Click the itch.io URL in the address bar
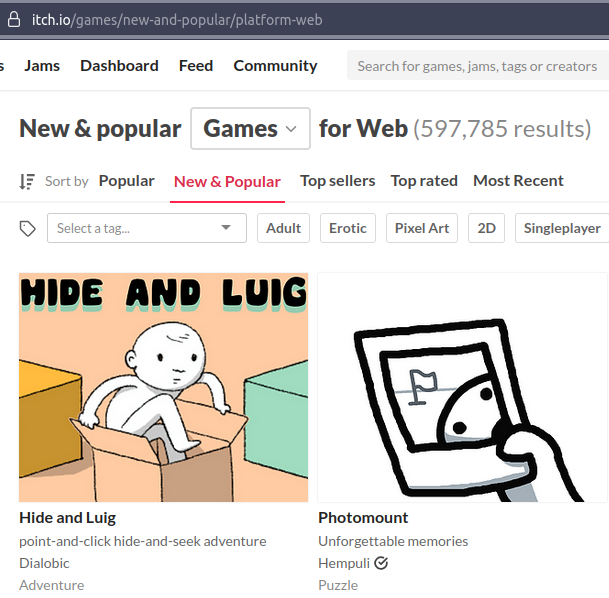This screenshot has width=609, height=598. (x=177, y=20)
